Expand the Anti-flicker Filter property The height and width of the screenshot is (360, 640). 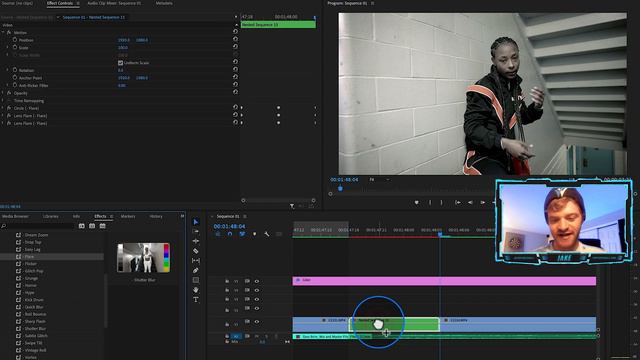point(7,85)
